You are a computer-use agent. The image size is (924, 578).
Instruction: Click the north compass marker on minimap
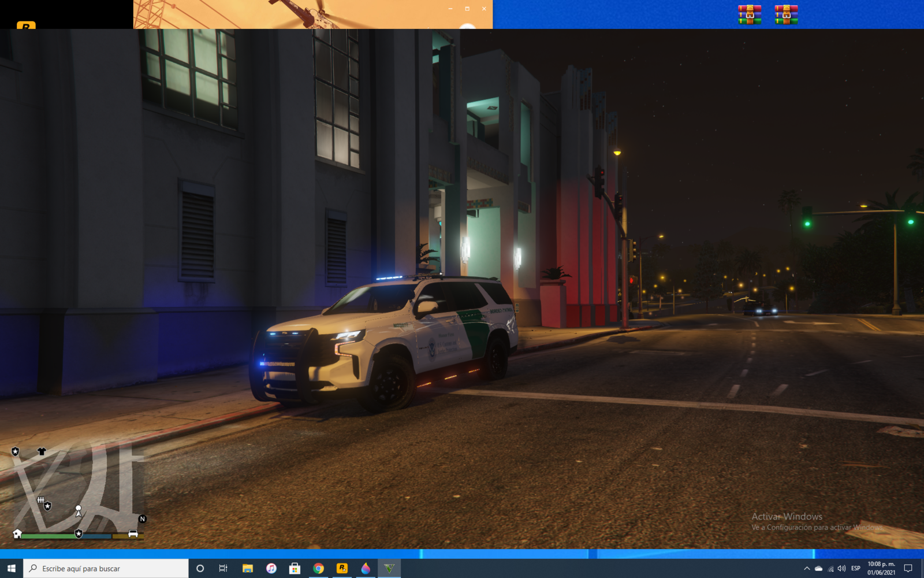(x=142, y=519)
